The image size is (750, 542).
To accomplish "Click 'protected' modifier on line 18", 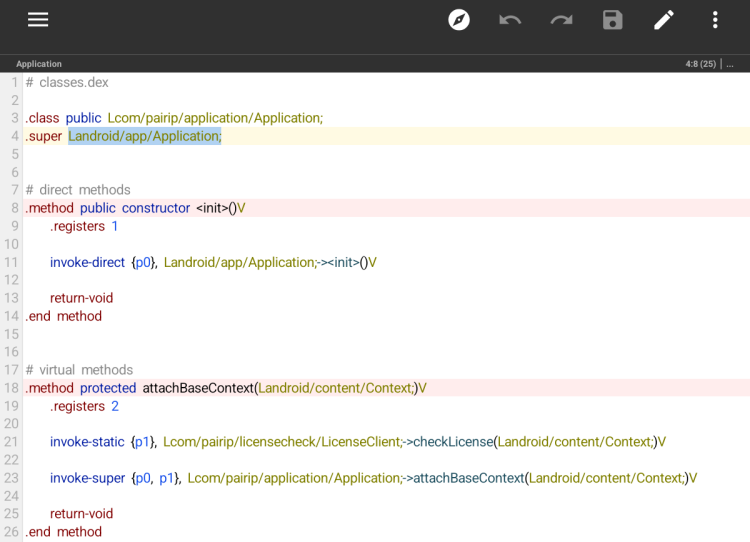I will 108,388.
